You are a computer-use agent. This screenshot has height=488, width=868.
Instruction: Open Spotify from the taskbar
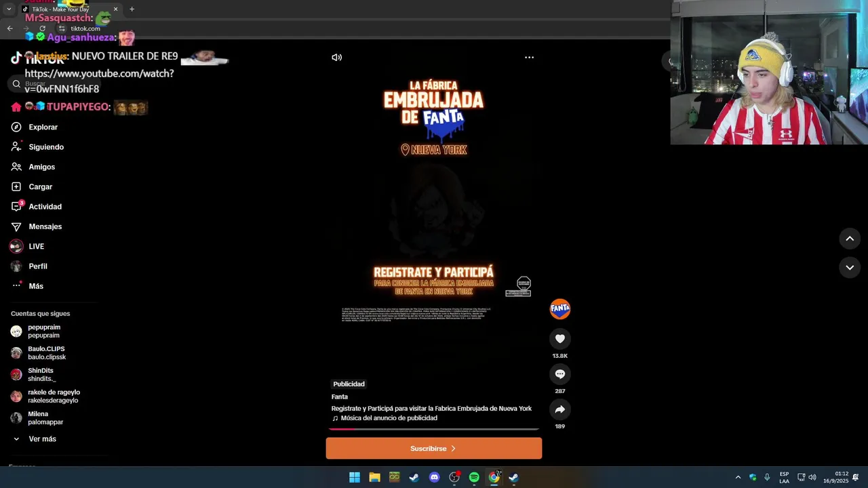[474, 477]
